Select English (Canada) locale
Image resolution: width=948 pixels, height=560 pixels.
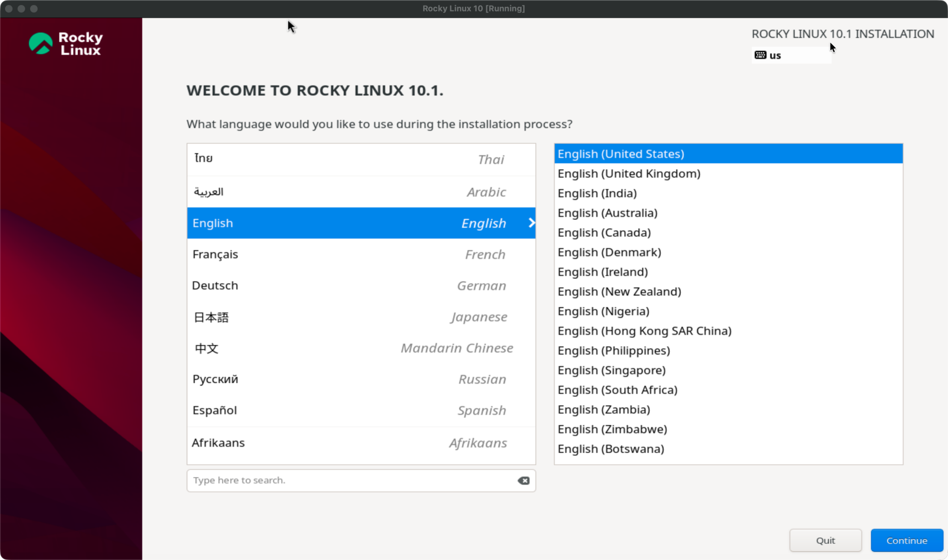point(729,232)
